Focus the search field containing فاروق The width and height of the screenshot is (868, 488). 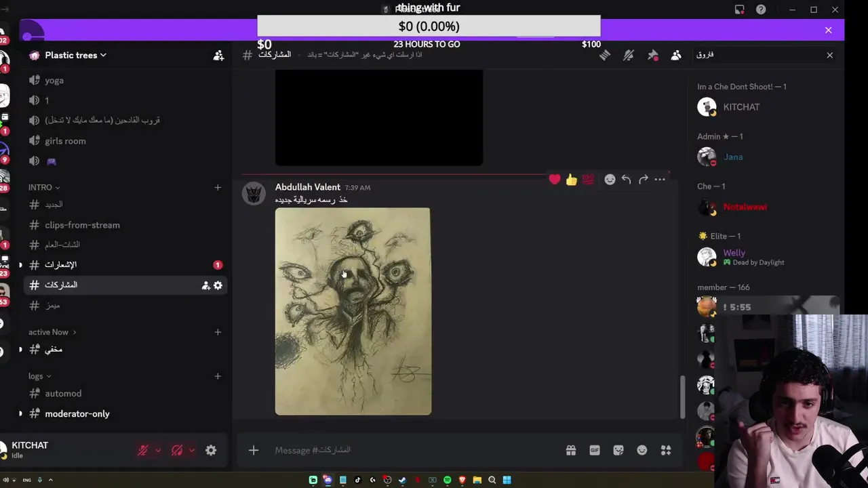(x=756, y=55)
